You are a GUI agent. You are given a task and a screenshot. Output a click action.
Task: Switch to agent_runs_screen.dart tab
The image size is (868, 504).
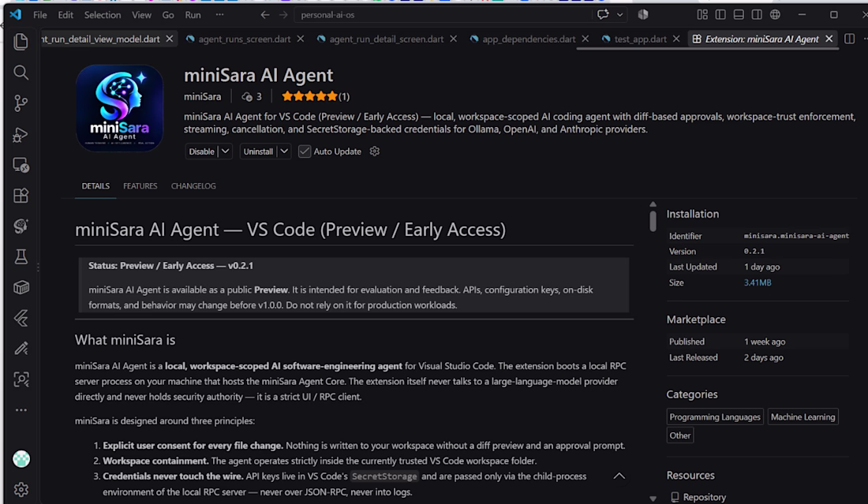[245, 39]
